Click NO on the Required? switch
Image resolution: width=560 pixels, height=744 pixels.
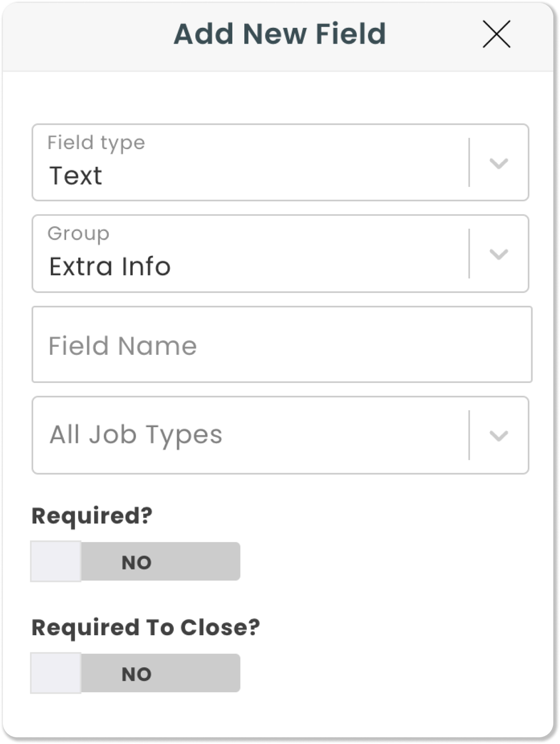click(137, 562)
